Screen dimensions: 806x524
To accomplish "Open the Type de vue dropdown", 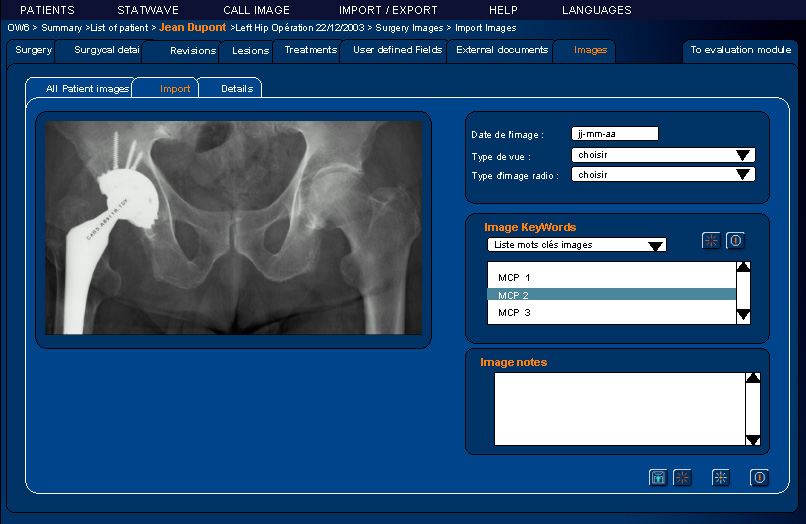I will click(662, 155).
